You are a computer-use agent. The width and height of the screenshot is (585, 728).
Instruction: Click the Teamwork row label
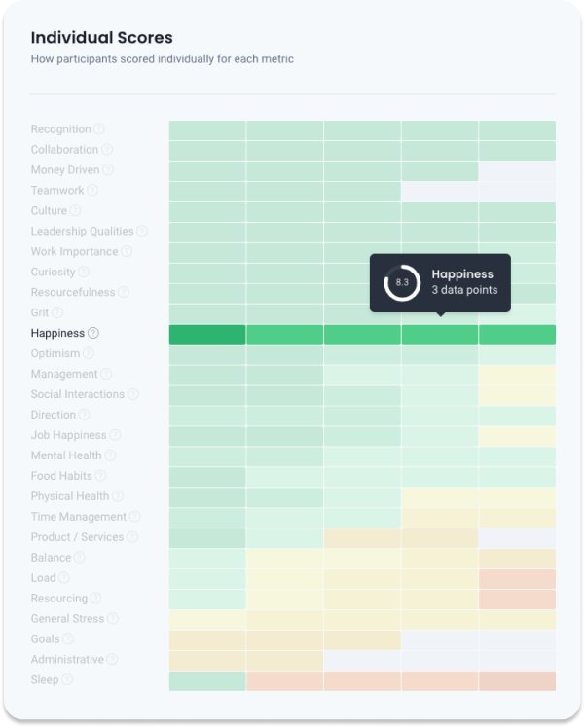click(x=57, y=191)
